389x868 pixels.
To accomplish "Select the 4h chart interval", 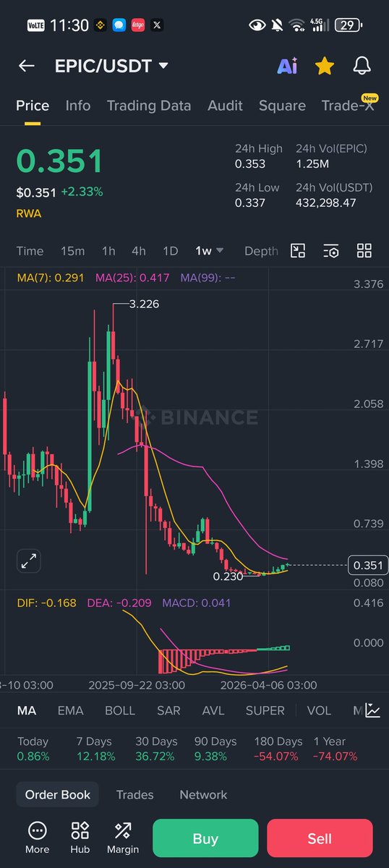I will (x=138, y=251).
